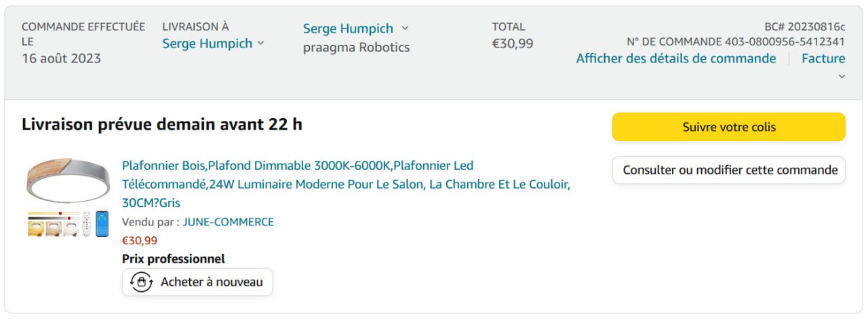Expand the chevron next to the praagma Robotics buyer name
The image size is (868, 319).
click(406, 29)
